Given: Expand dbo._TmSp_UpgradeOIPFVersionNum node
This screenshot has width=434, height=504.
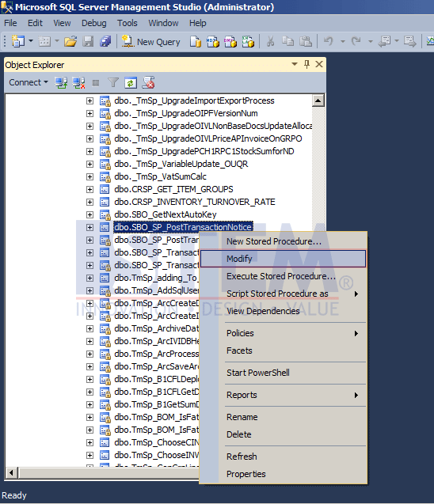Looking at the screenshot, I should pos(89,113).
